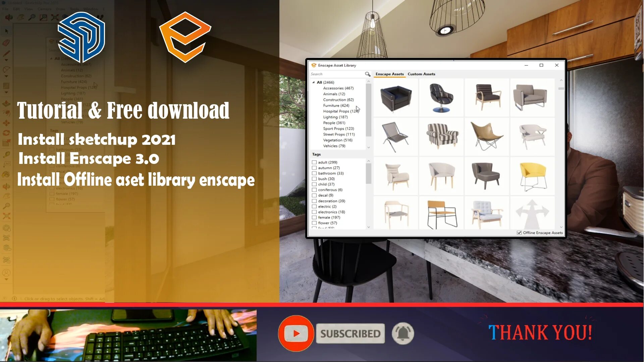Select the People (361) category
Viewport: 644px width, 362px height.
pyautogui.click(x=334, y=123)
